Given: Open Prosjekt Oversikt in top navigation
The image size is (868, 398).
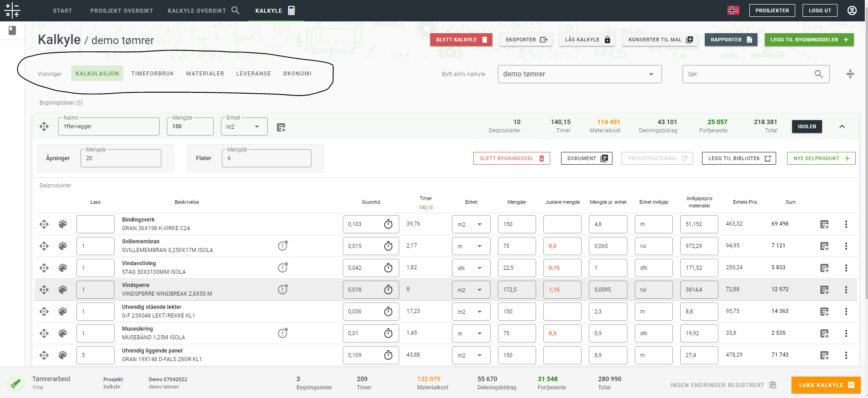Looking at the screenshot, I should tap(121, 10).
